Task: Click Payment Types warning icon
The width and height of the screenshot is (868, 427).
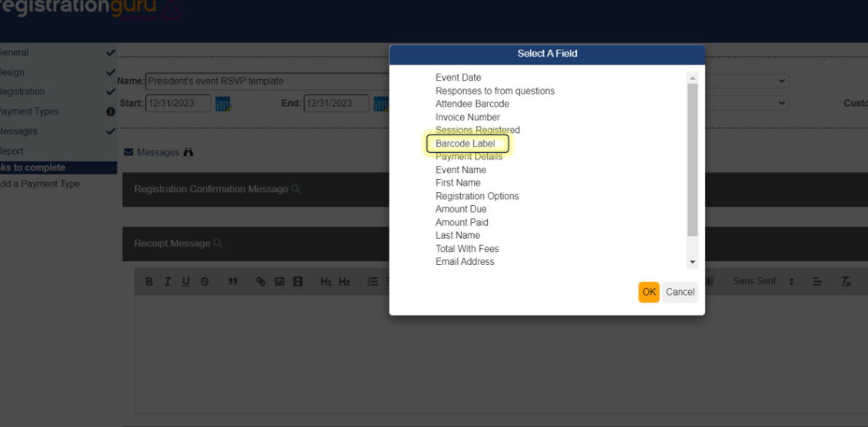Action: [111, 111]
